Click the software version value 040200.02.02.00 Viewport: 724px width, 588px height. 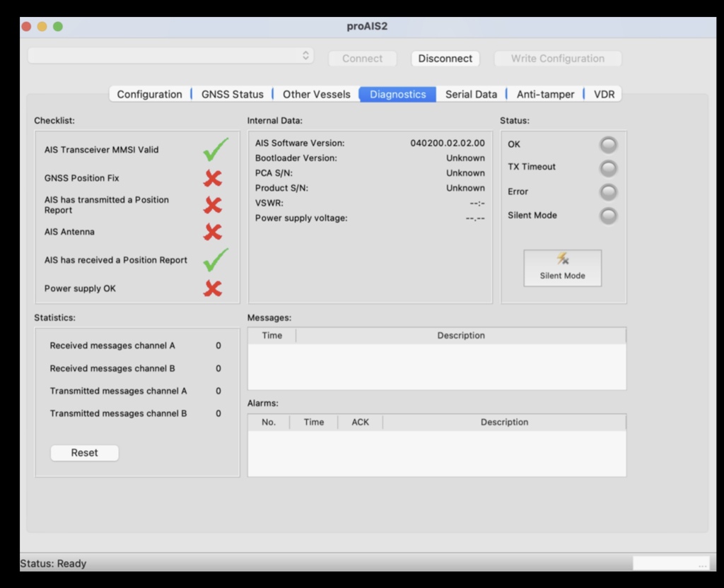tap(448, 143)
